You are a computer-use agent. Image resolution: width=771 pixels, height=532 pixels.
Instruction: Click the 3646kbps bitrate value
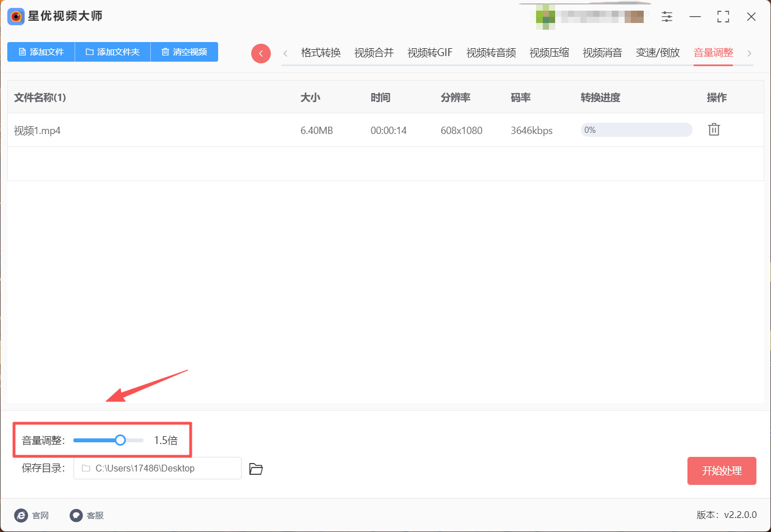tap(532, 131)
